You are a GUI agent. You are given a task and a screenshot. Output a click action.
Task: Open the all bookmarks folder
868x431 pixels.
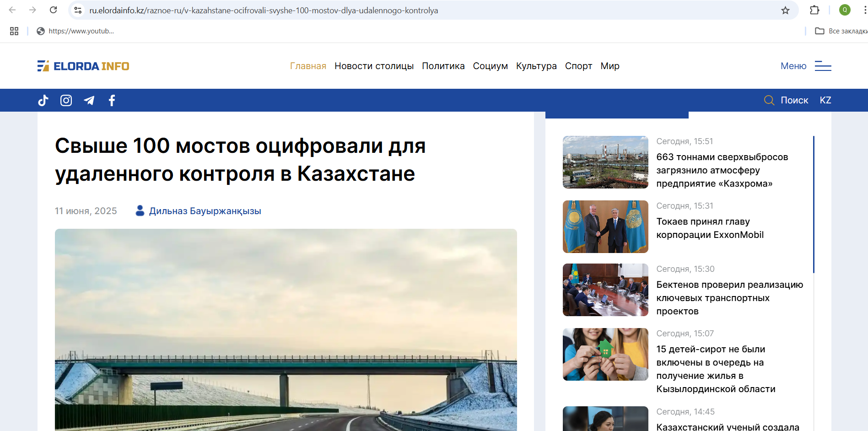tap(841, 31)
